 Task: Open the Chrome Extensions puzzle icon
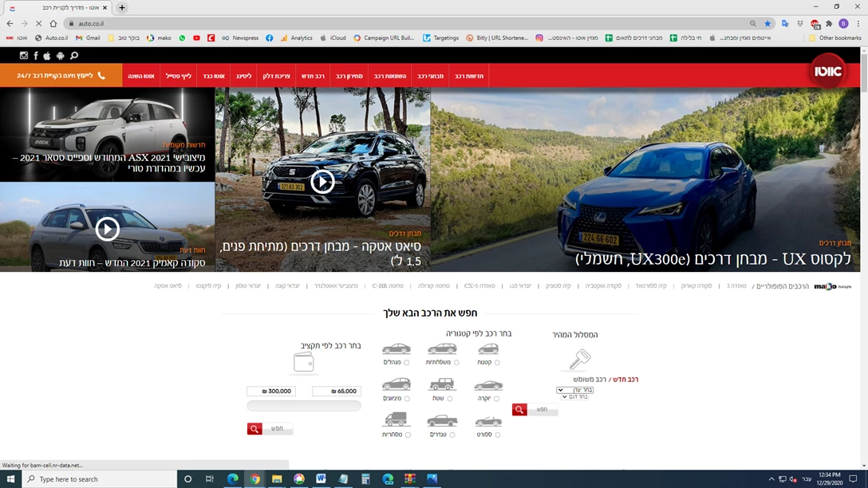(829, 24)
